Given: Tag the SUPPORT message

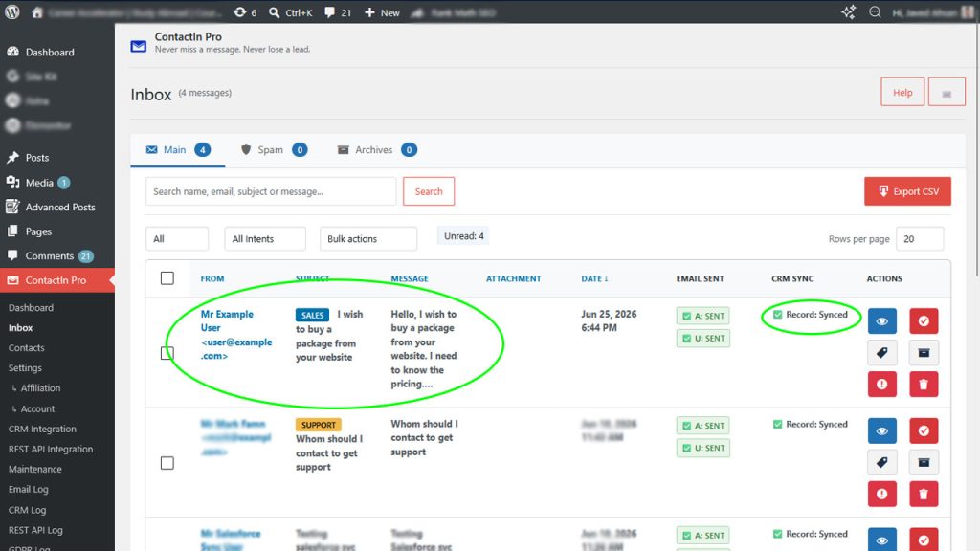Looking at the screenshot, I should coord(881,462).
